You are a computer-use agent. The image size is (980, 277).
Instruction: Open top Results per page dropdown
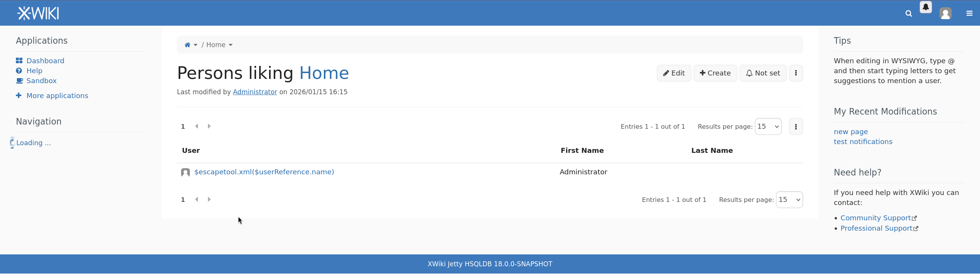click(768, 127)
